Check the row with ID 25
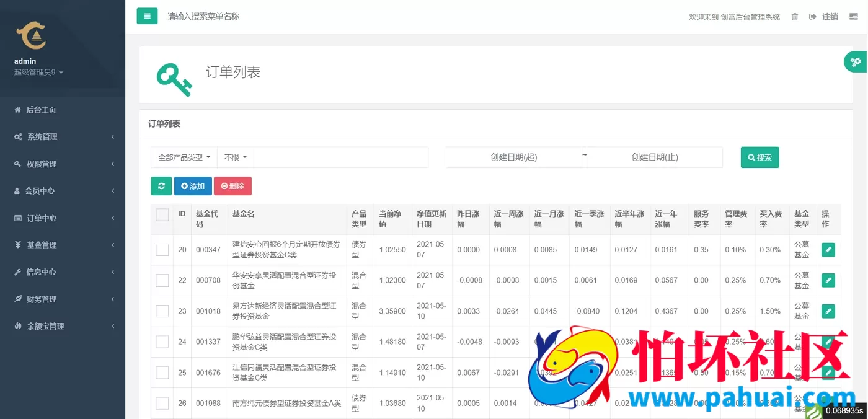This screenshot has height=419, width=868. tap(162, 373)
